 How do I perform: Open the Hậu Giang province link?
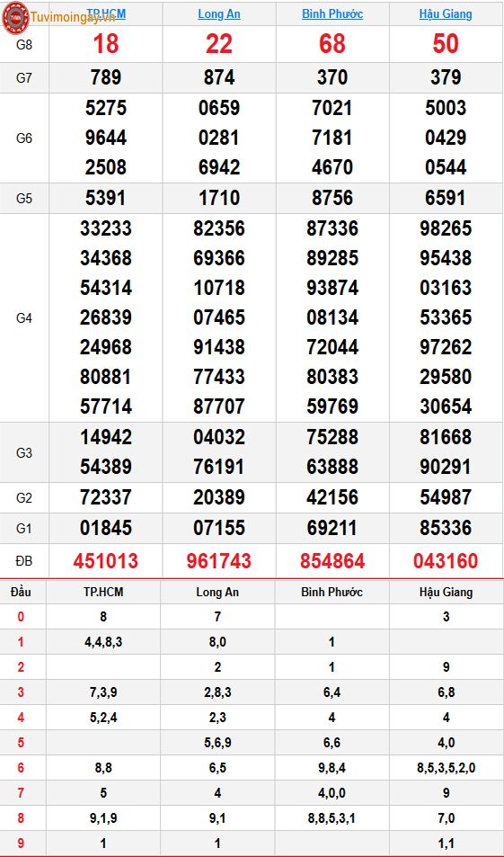446,13
